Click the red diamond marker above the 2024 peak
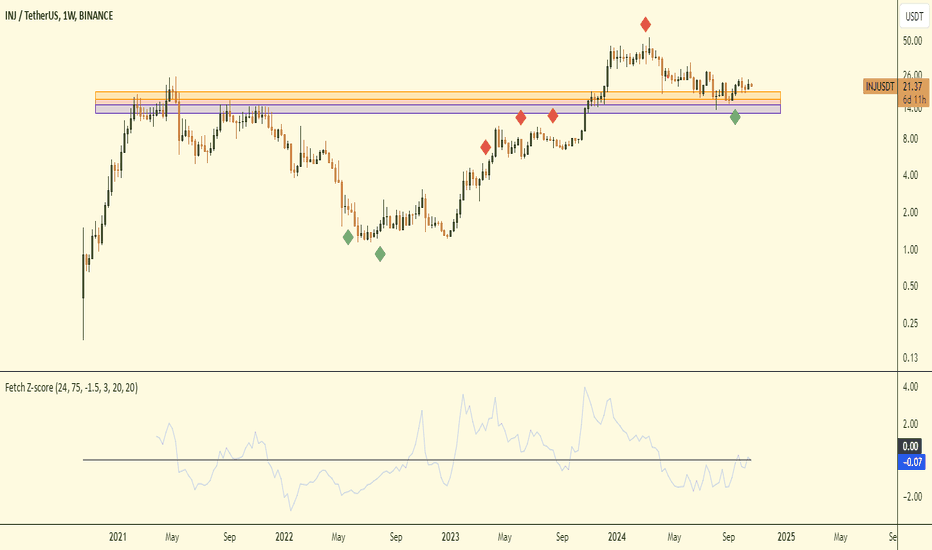The height and width of the screenshot is (550, 932). pyautogui.click(x=646, y=24)
